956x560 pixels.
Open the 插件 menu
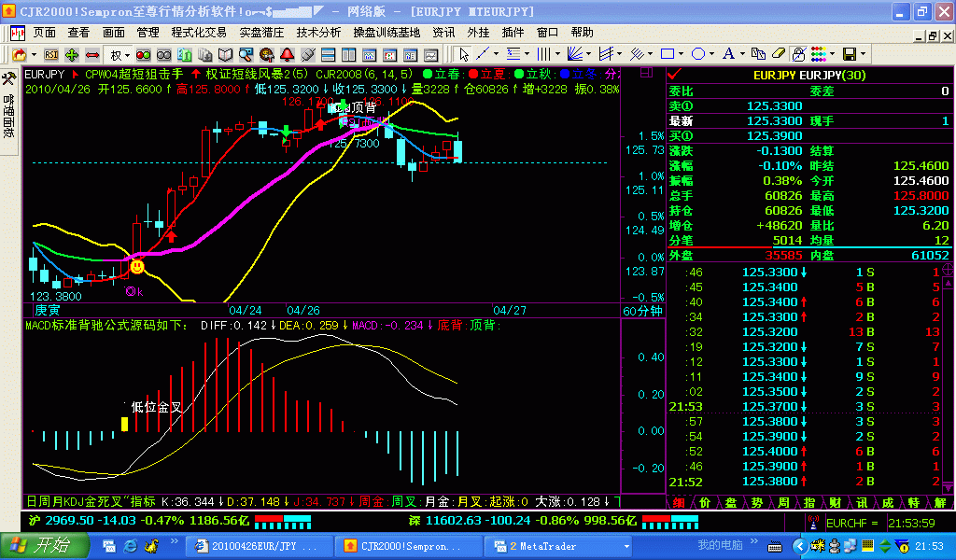point(513,33)
